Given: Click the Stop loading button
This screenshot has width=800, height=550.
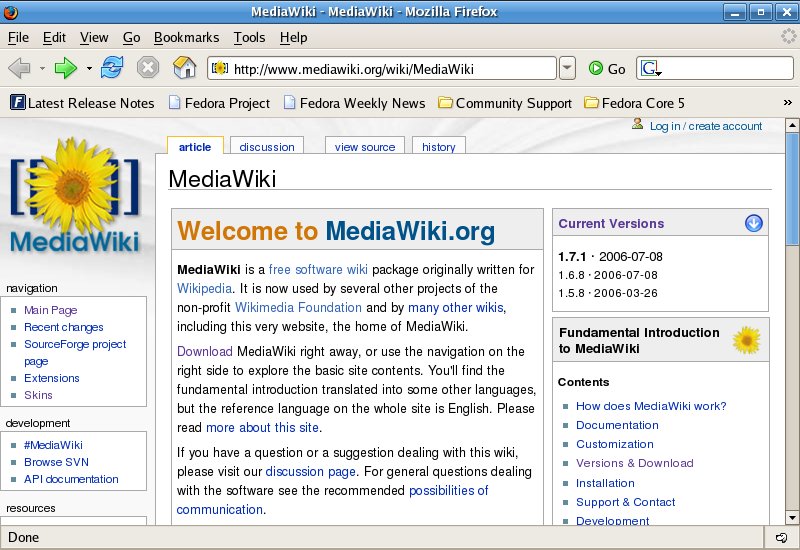Looking at the screenshot, I should tap(147, 67).
